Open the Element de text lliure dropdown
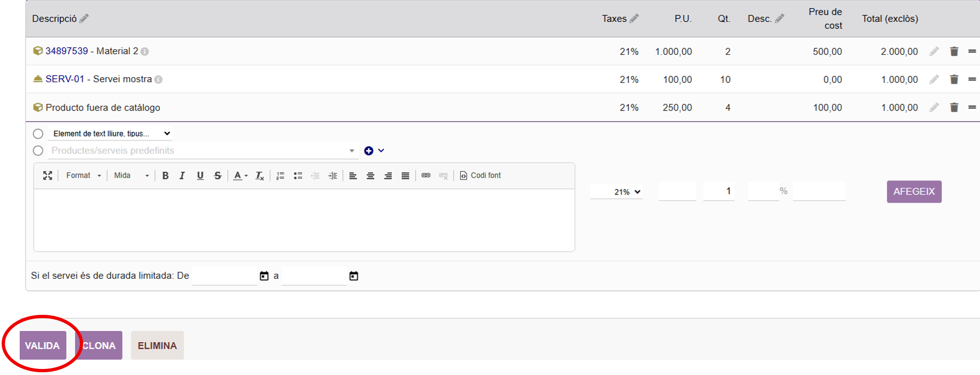The width and height of the screenshot is (980, 375). (x=110, y=134)
